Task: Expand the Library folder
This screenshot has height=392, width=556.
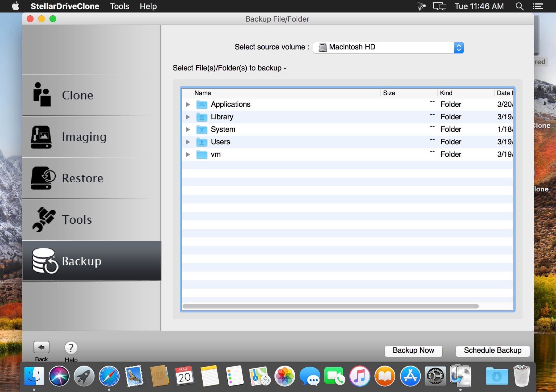Action: pyautogui.click(x=188, y=117)
